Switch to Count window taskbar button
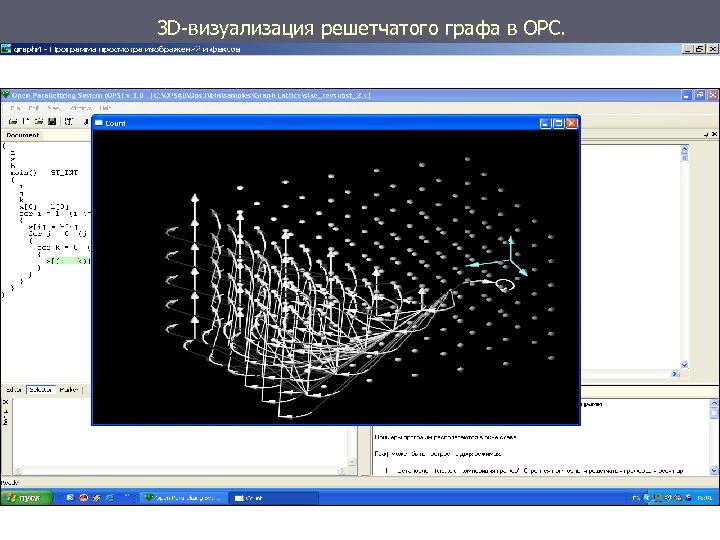 (274, 498)
